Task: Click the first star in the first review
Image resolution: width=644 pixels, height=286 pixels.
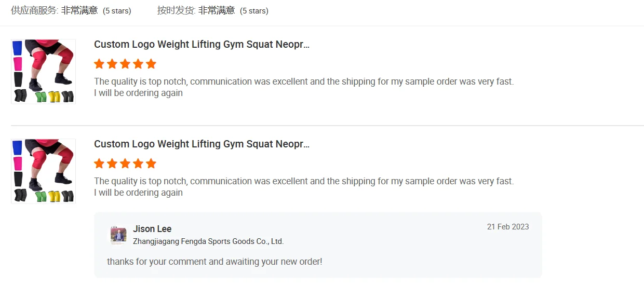Action: [x=99, y=64]
